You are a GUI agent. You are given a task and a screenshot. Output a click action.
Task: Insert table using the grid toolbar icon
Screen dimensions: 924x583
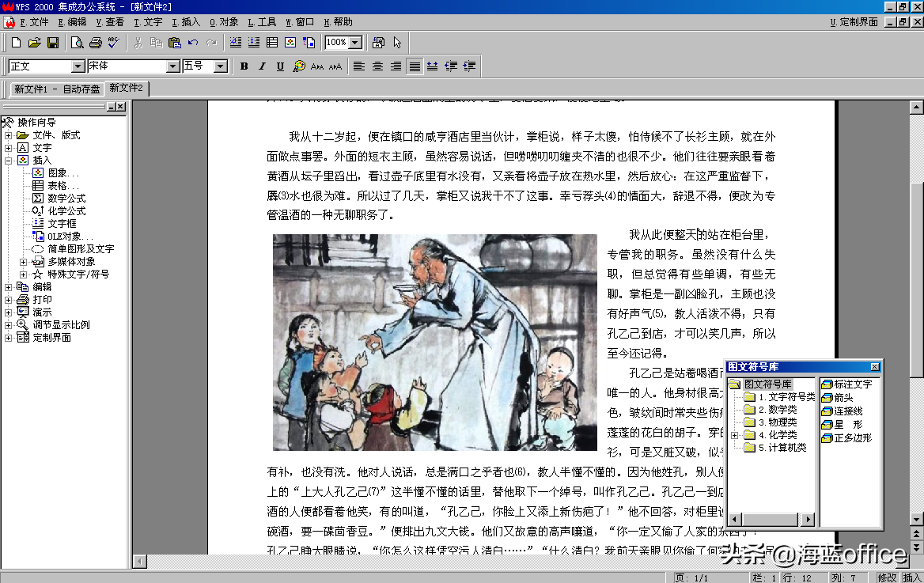click(x=271, y=43)
